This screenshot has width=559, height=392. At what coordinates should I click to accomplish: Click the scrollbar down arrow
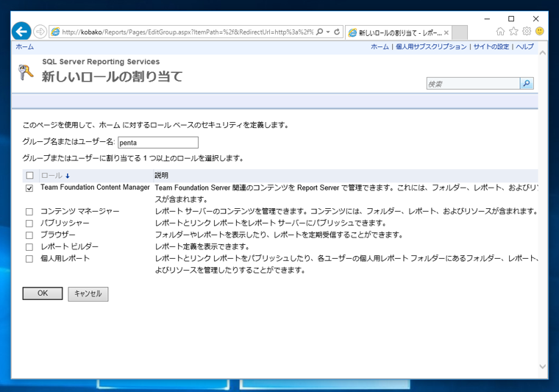tap(543, 367)
